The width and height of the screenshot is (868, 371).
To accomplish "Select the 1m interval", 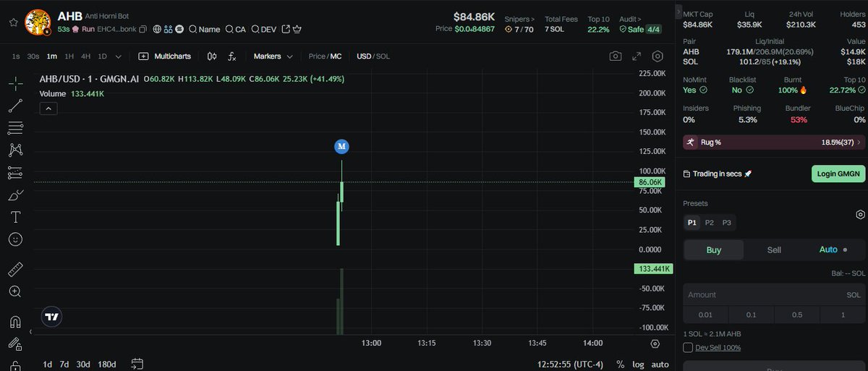I will [x=52, y=56].
